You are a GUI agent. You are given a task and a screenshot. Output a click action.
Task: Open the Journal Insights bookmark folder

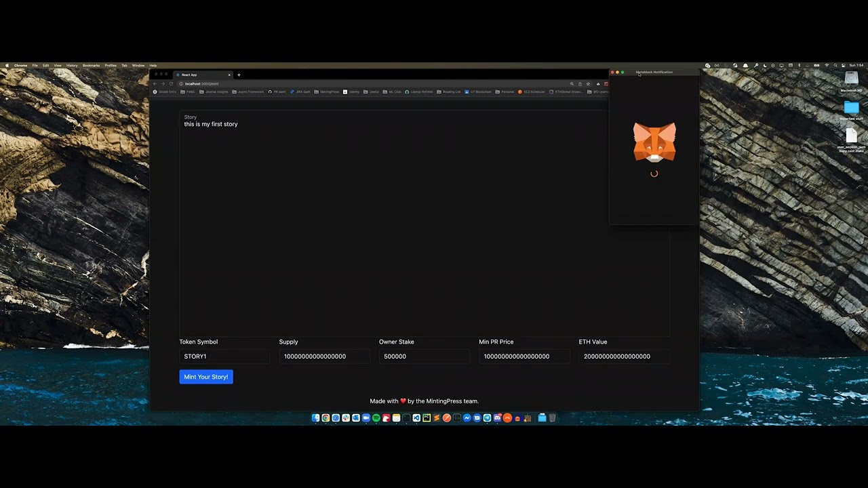point(214,91)
